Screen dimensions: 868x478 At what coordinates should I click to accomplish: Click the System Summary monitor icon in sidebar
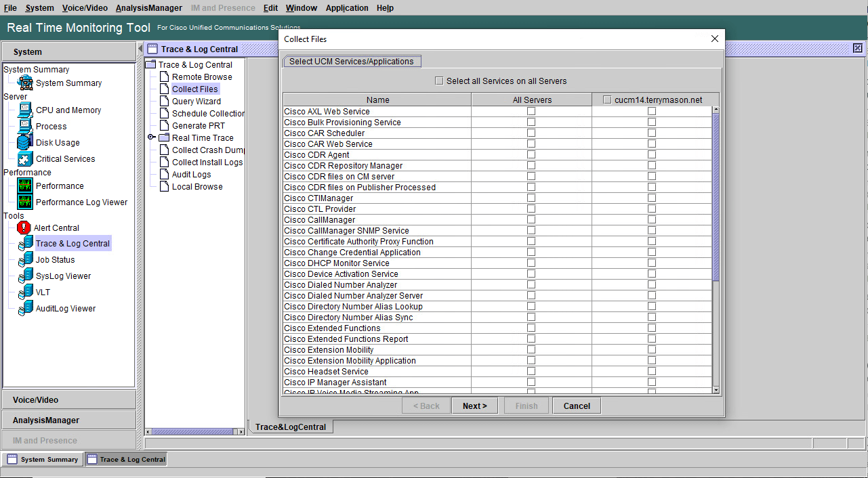[x=26, y=83]
